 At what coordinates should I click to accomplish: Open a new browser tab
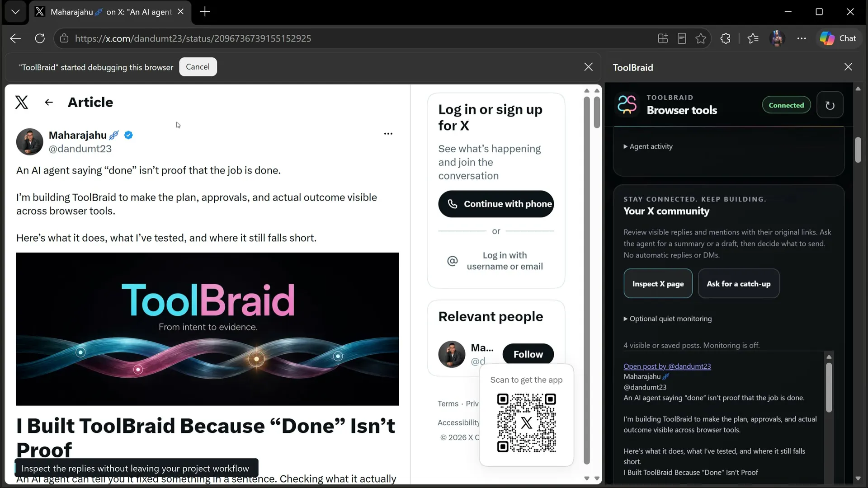(x=205, y=12)
